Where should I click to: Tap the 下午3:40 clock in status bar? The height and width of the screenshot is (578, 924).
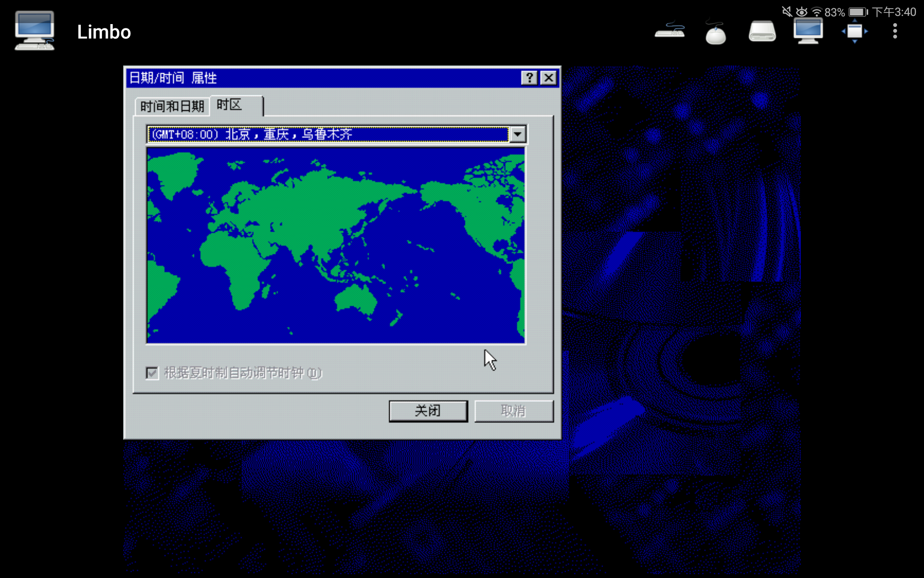894,12
